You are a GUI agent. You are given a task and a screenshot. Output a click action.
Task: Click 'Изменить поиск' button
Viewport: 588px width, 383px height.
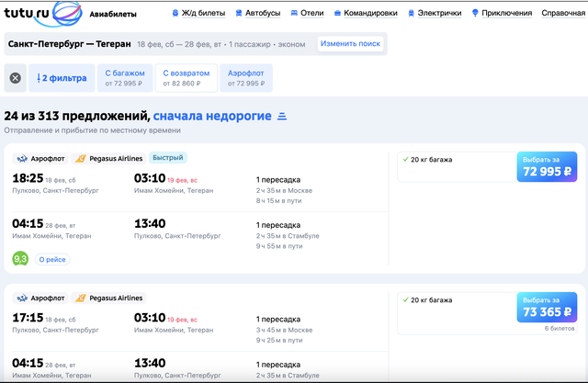pos(350,44)
